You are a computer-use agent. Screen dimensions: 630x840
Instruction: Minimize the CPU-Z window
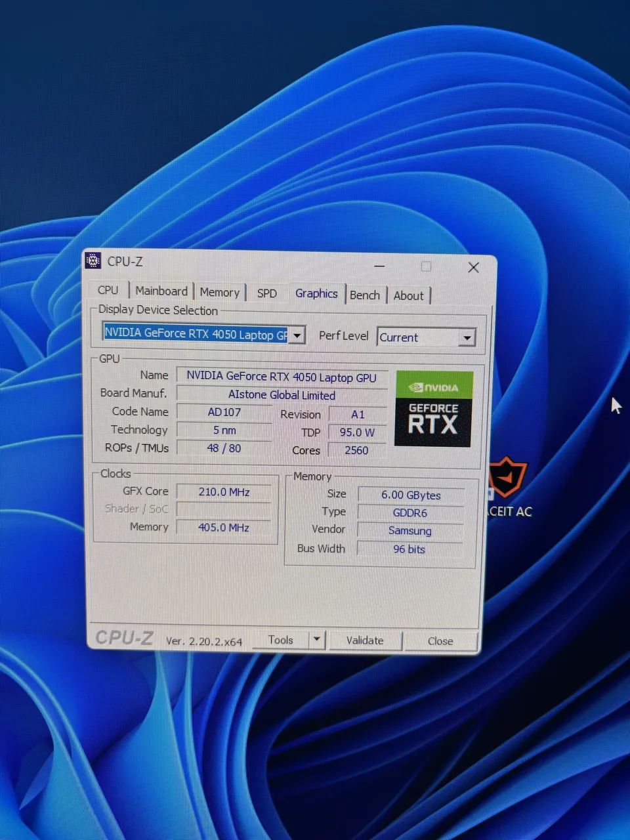[x=380, y=266]
